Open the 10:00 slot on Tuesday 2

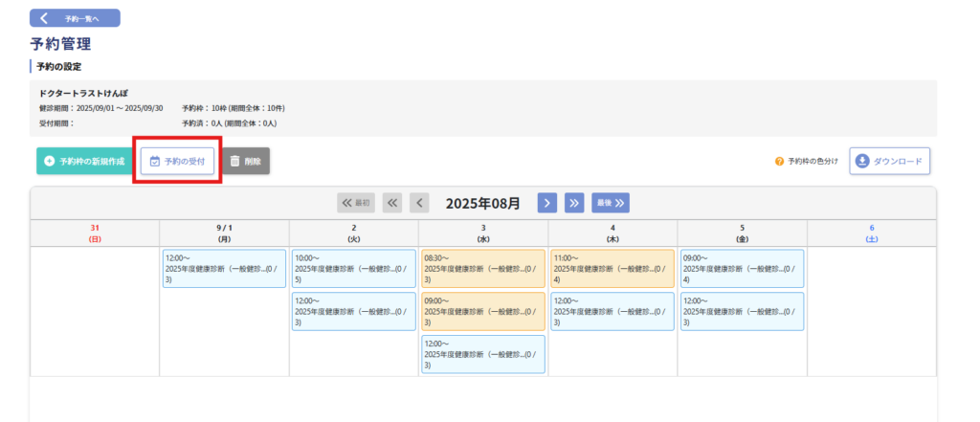coord(353,269)
